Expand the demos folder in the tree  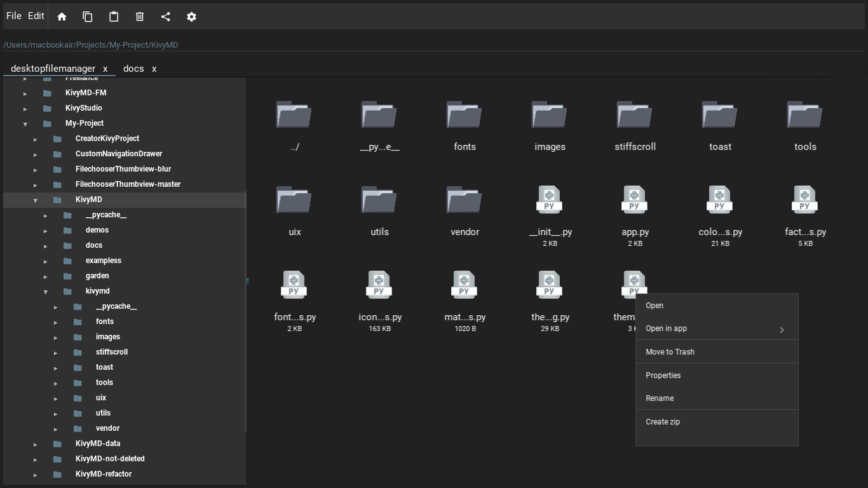(x=45, y=229)
